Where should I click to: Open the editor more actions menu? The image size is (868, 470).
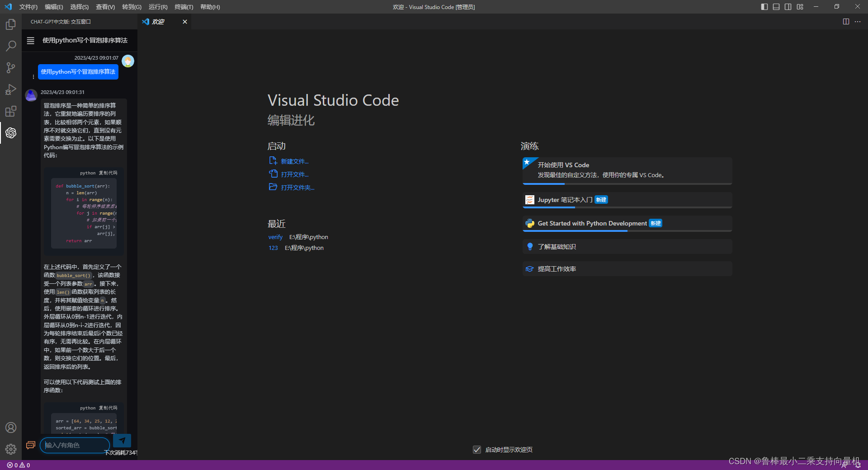(858, 22)
